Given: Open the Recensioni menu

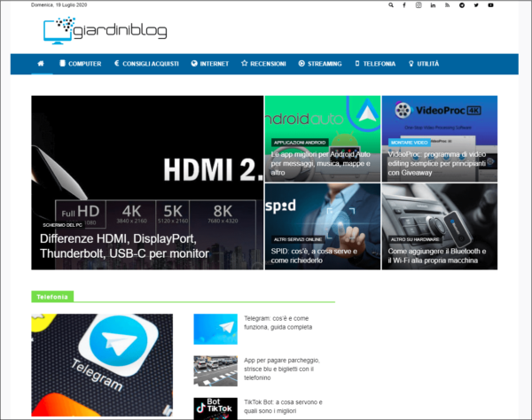Looking at the screenshot, I should pos(263,64).
